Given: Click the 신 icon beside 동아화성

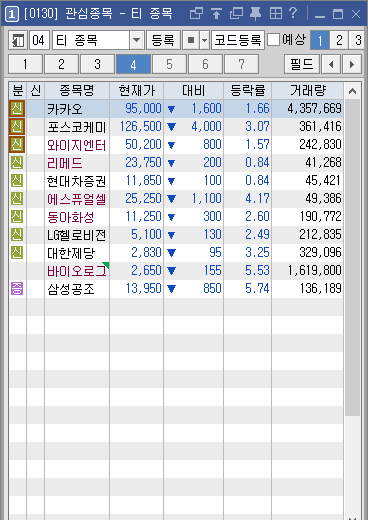Looking at the screenshot, I should [17, 217].
